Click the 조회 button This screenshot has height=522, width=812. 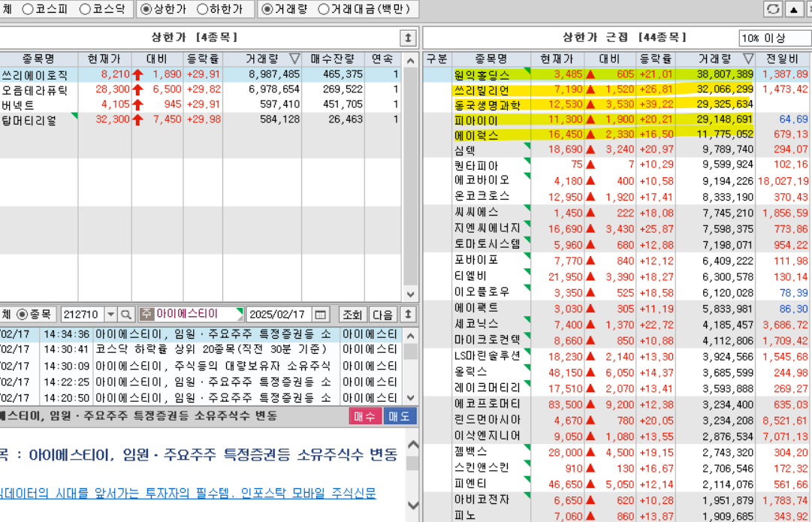click(x=352, y=315)
